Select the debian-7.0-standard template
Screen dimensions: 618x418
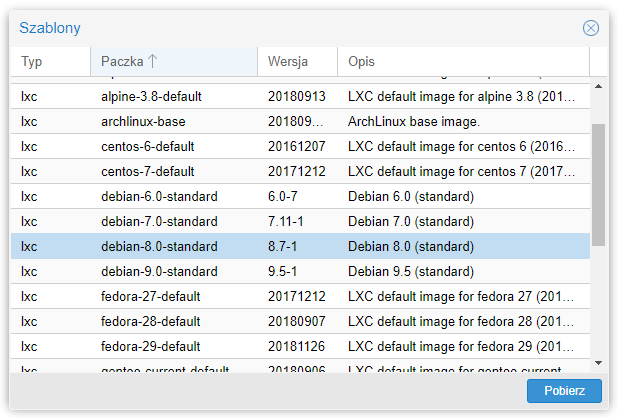(x=159, y=222)
